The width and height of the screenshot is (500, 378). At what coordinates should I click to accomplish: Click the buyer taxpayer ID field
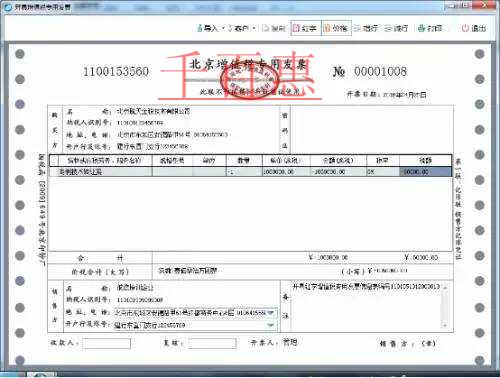(140, 123)
